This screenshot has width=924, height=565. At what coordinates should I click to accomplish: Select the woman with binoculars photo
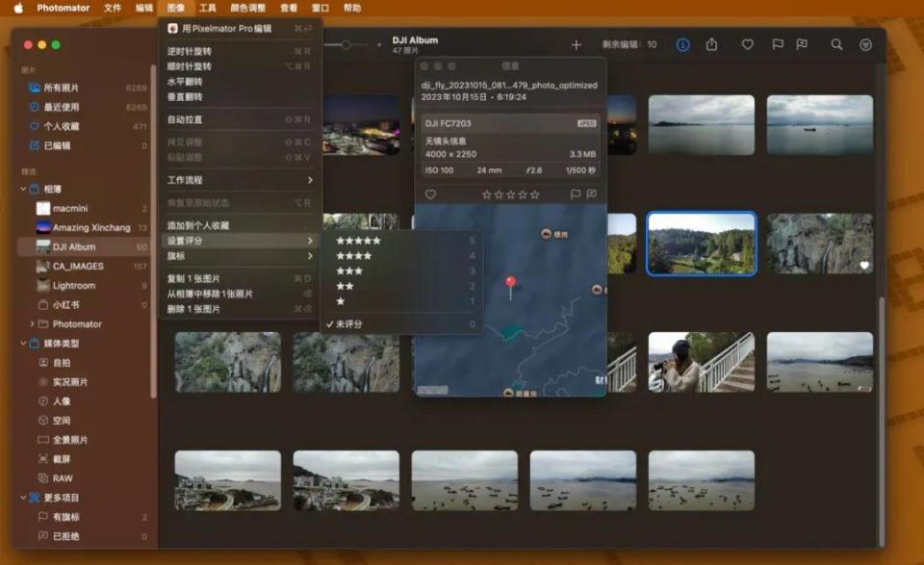tap(702, 362)
